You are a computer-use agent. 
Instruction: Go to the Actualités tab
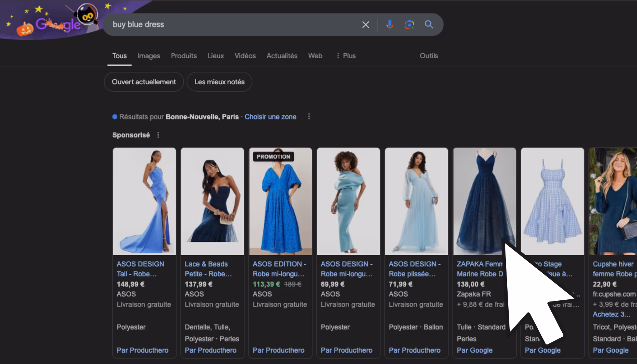click(282, 56)
